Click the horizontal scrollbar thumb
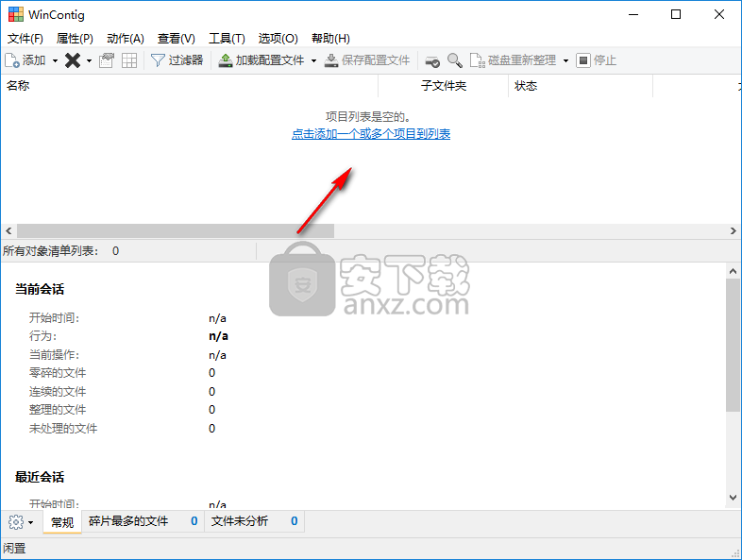Viewport: 742px width, 560px height. [176, 231]
